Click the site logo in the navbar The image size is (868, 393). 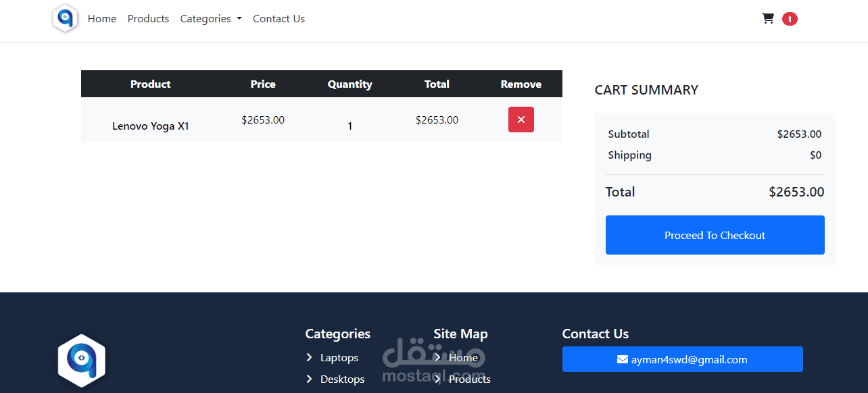pyautogui.click(x=66, y=18)
